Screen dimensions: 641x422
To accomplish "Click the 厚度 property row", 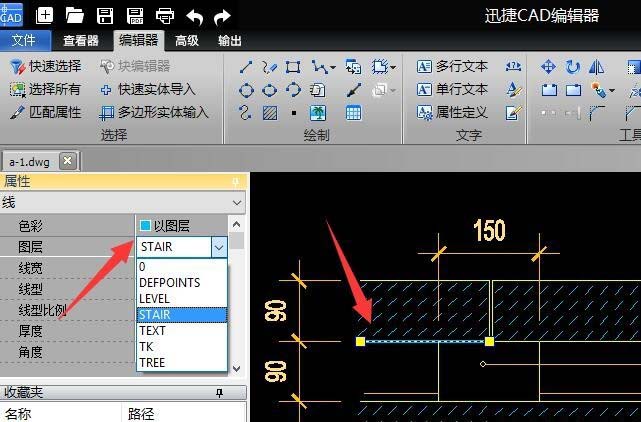I will 67,331.
